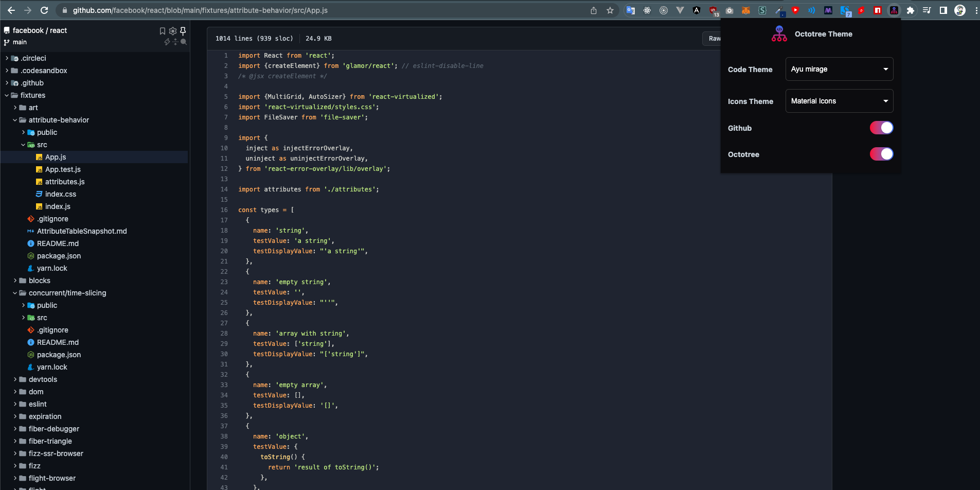Disable the Github theme toggle
This screenshot has height=490, width=980.
[x=881, y=128]
